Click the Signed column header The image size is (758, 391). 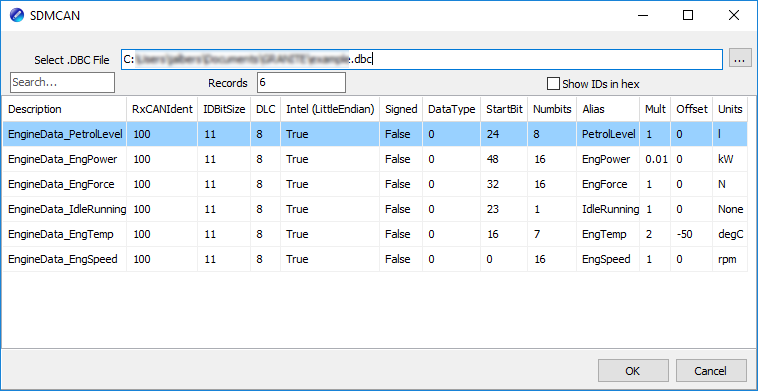click(401, 109)
